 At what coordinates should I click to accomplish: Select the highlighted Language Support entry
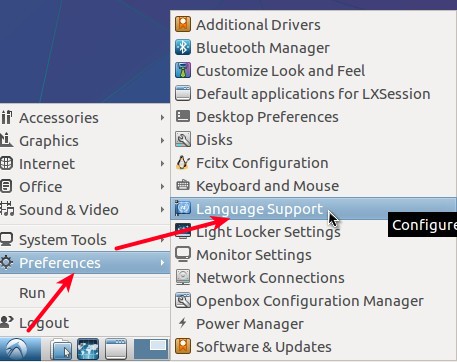click(313, 209)
